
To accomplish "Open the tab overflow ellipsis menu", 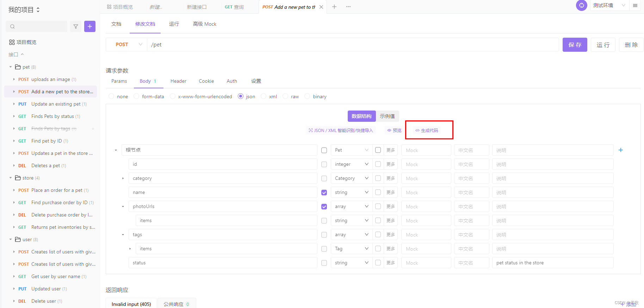I will point(348,7).
